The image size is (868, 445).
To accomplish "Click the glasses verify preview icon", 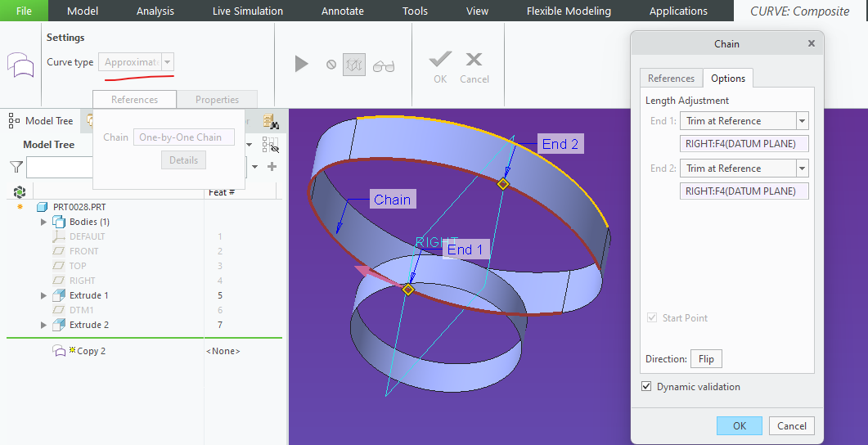I will point(383,65).
